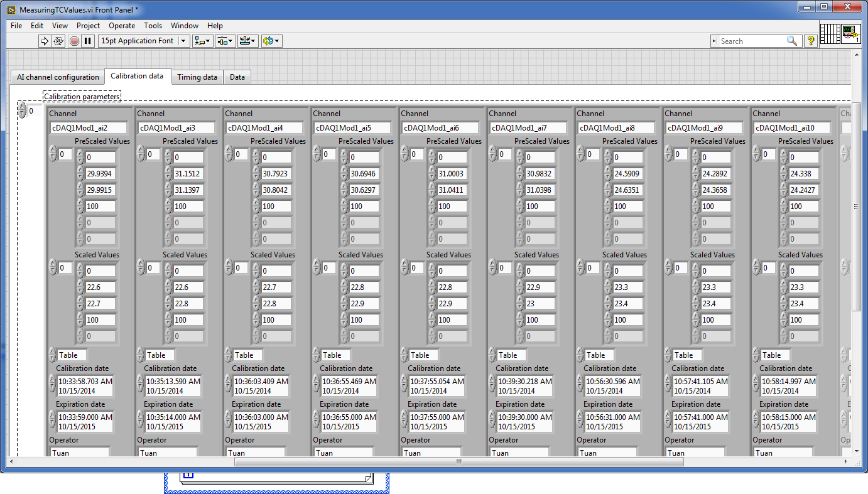Click Calibration date 10:33:58.703 AM field
The image size is (868, 494).
click(85, 385)
